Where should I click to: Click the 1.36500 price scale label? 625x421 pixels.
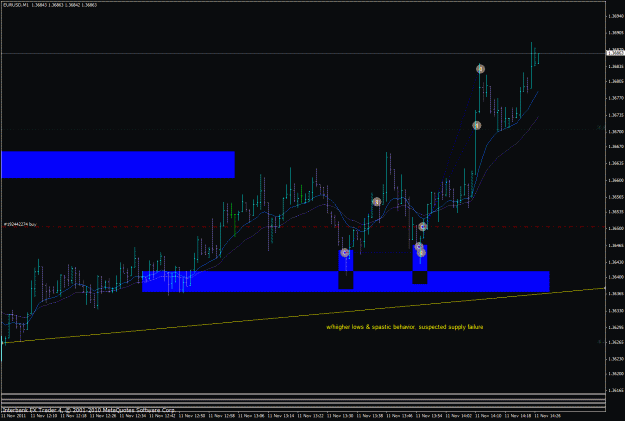(616, 228)
